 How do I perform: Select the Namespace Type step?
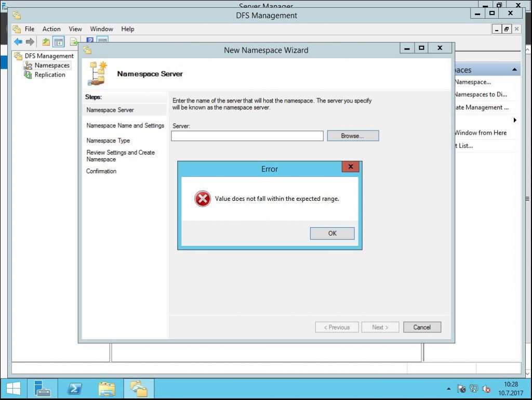click(108, 140)
